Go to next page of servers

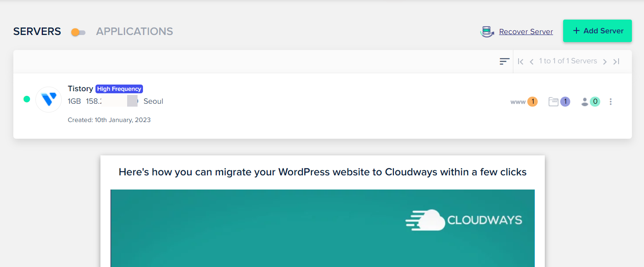tap(605, 61)
